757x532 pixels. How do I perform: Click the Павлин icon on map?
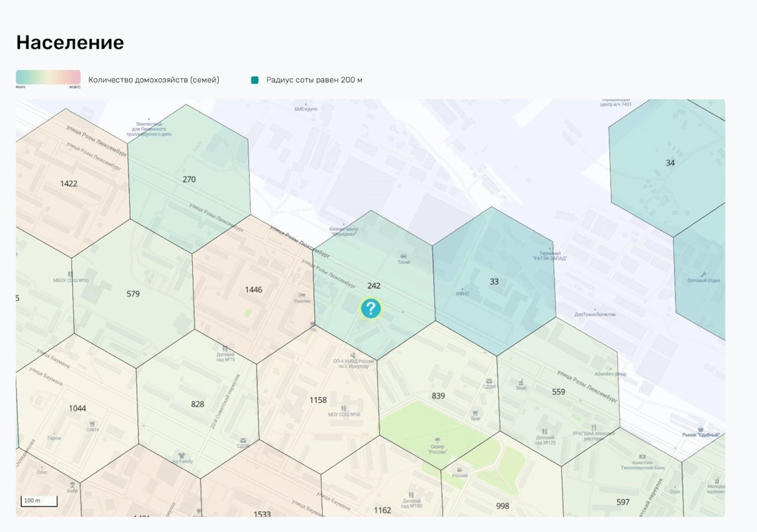[302, 295]
